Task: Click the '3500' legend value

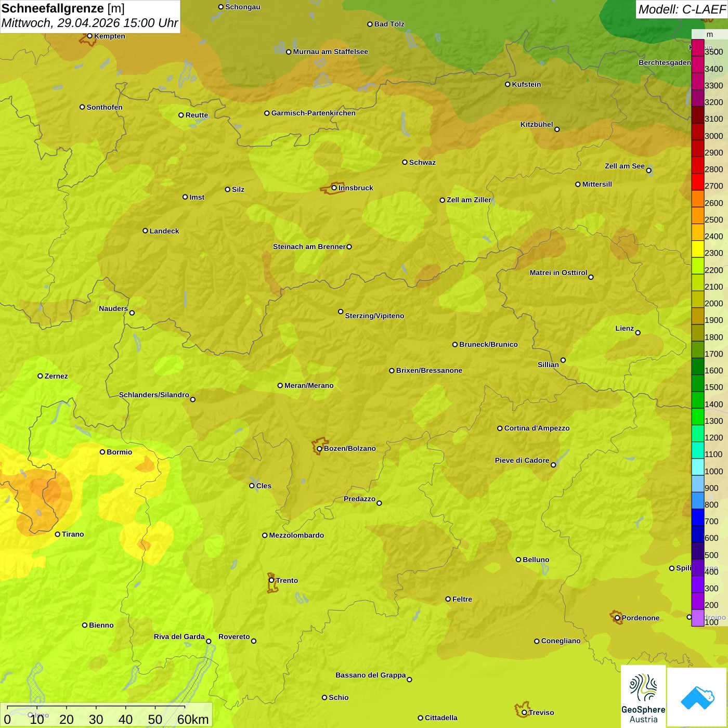Action: (x=714, y=52)
